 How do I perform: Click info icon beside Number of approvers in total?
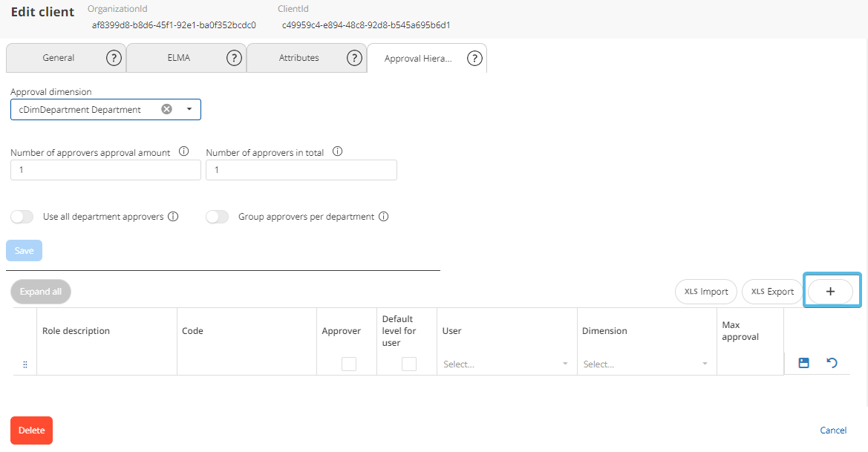click(338, 151)
